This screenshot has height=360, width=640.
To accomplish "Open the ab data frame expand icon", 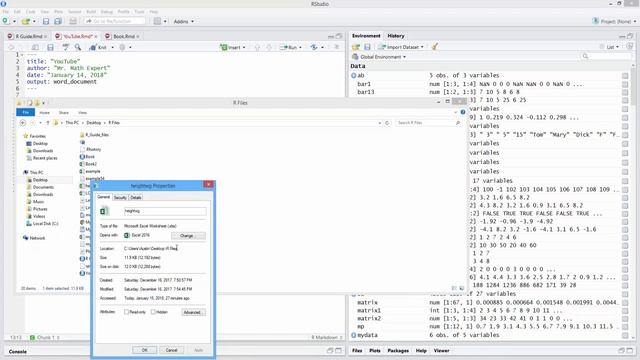I will (353, 76).
